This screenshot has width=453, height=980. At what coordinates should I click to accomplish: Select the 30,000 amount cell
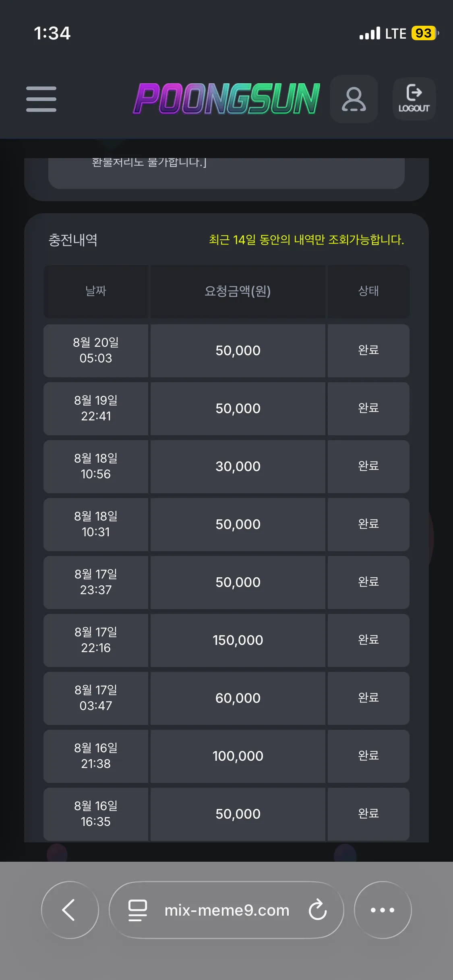[x=238, y=466]
